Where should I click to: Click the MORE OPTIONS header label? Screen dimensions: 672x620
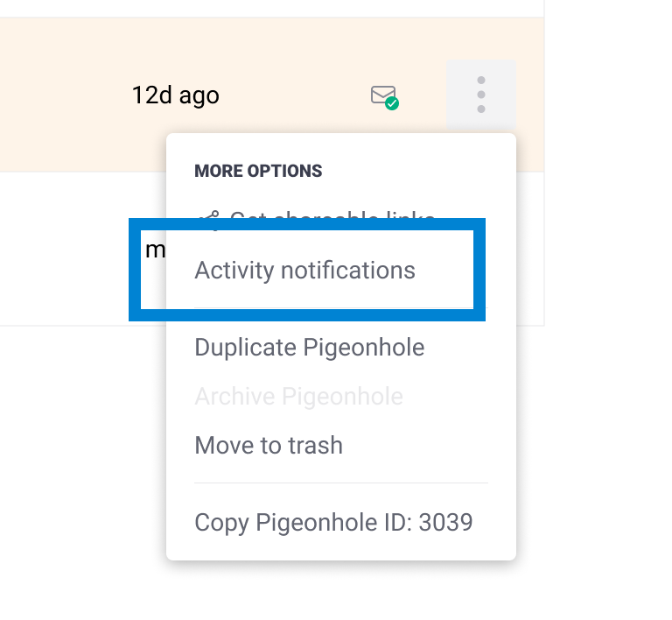point(258,171)
